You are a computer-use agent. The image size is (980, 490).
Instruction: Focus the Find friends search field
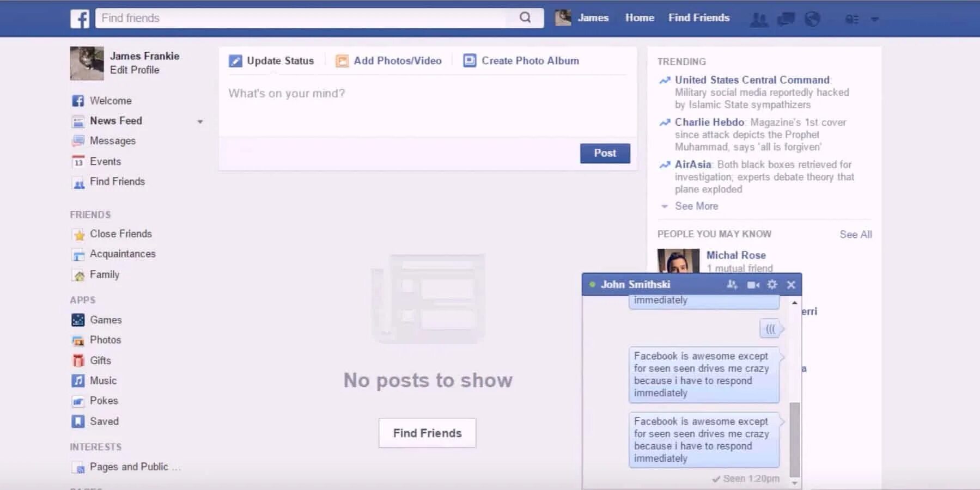(x=301, y=18)
